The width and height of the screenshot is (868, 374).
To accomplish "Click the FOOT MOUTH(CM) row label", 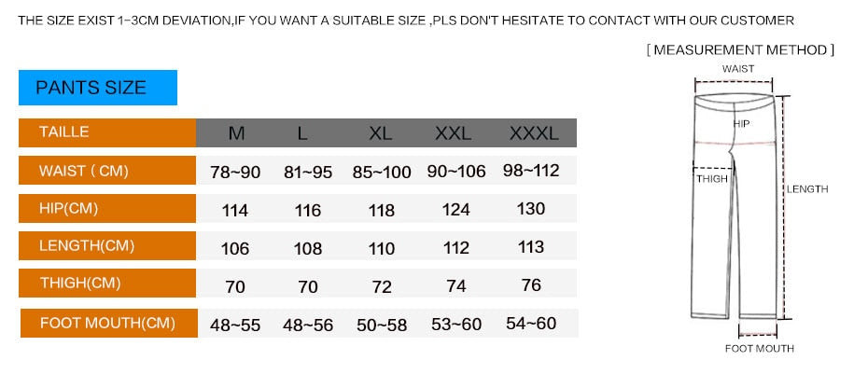I will (x=109, y=323).
